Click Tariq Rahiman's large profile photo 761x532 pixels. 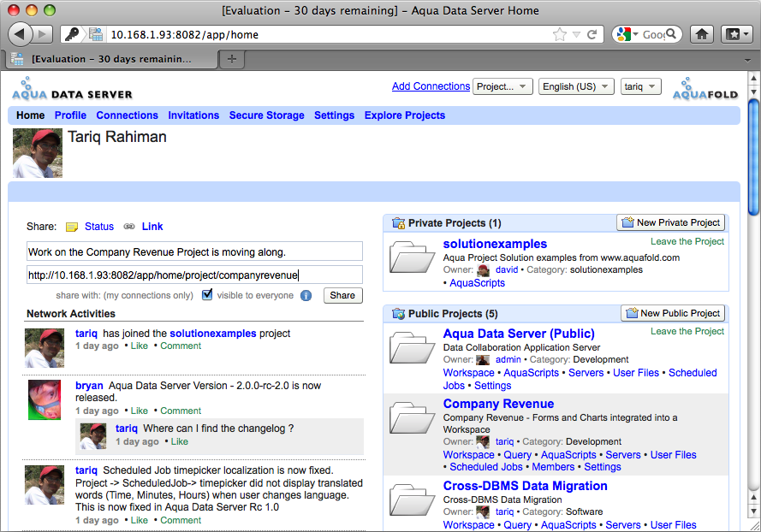(x=38, y=153)
